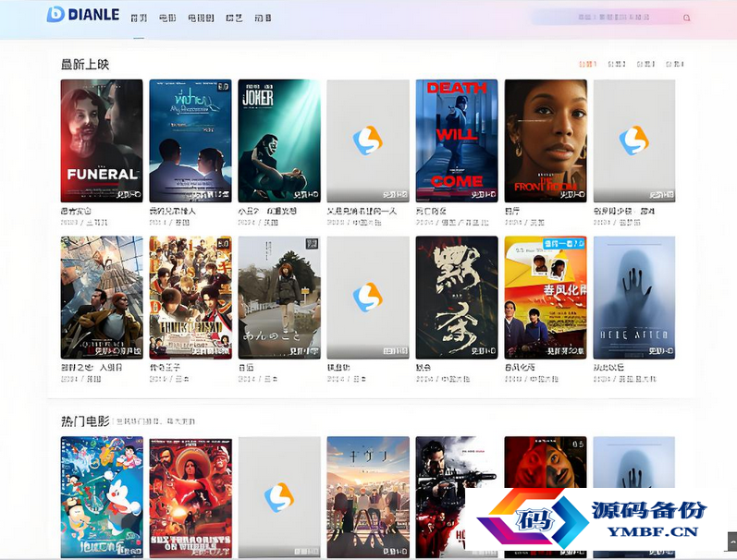Screen dimensions: 737x560
Task: Open the anime group sunset poster
Action: click(368, 497)
